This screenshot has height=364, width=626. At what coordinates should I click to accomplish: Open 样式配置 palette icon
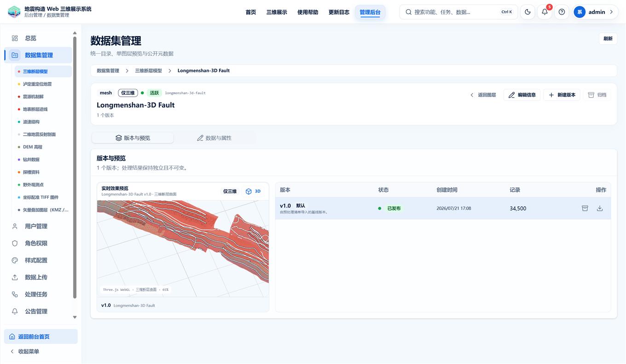15,260
